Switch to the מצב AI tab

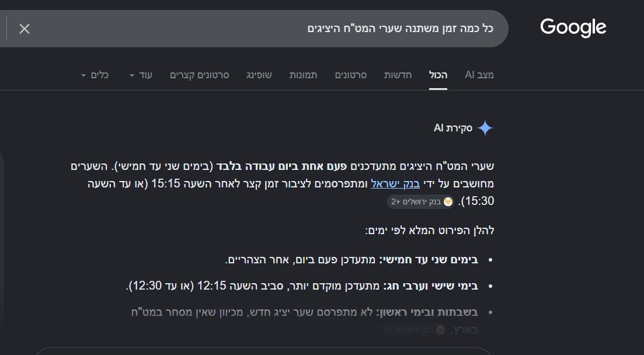point(479,75)
